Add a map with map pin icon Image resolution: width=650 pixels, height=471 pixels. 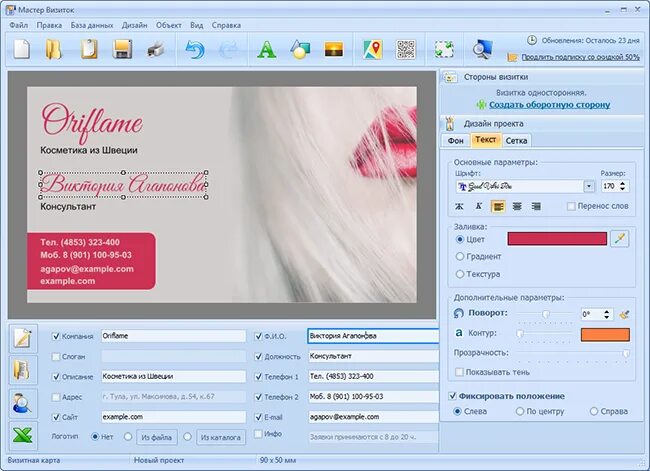coord(373,50)
